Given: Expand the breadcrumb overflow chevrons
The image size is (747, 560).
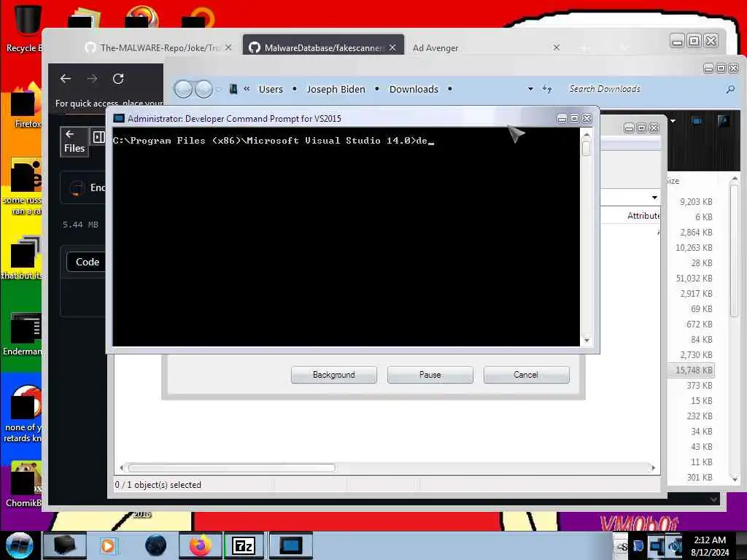Looking at the screenshot, I should [x=247, y=88].
